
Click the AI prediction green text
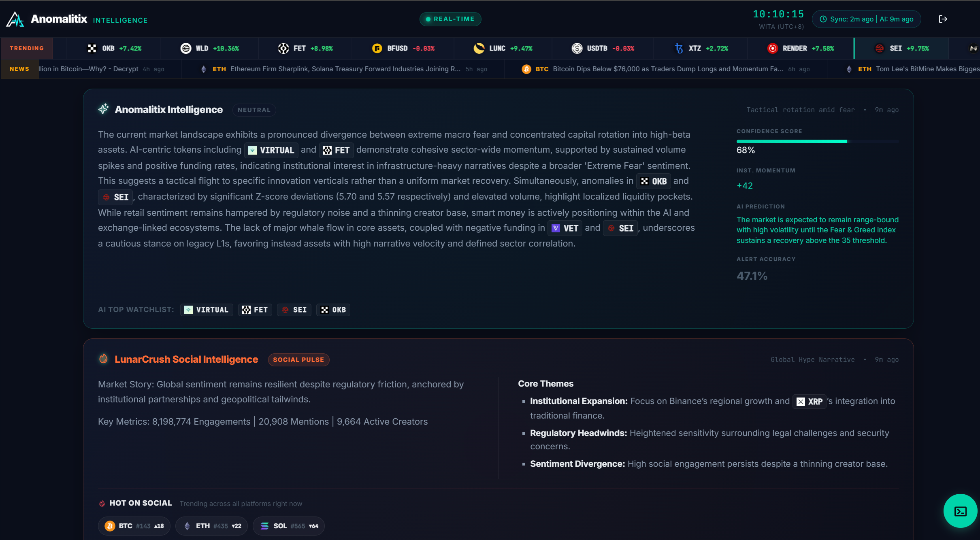coord(817,230)
